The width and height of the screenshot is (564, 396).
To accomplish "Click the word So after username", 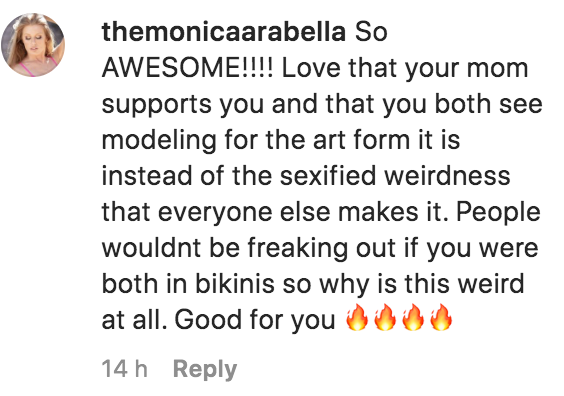I will [x=371, y=32].
